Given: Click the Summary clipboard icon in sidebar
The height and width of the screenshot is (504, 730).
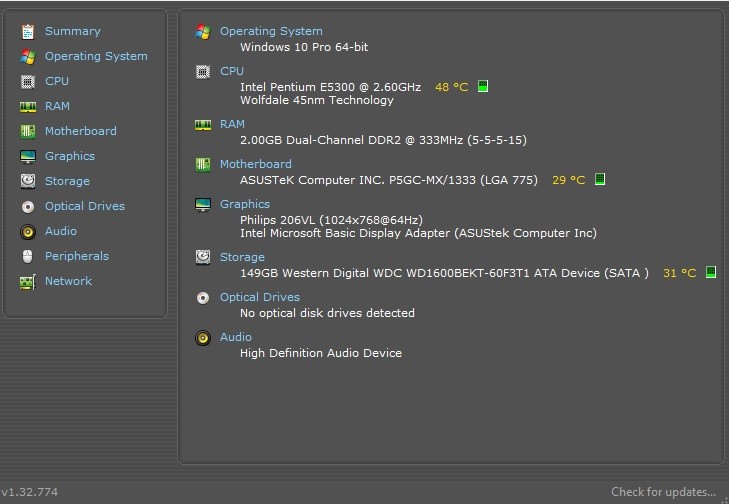Looking at the screenshot, I should coord(28,31).
